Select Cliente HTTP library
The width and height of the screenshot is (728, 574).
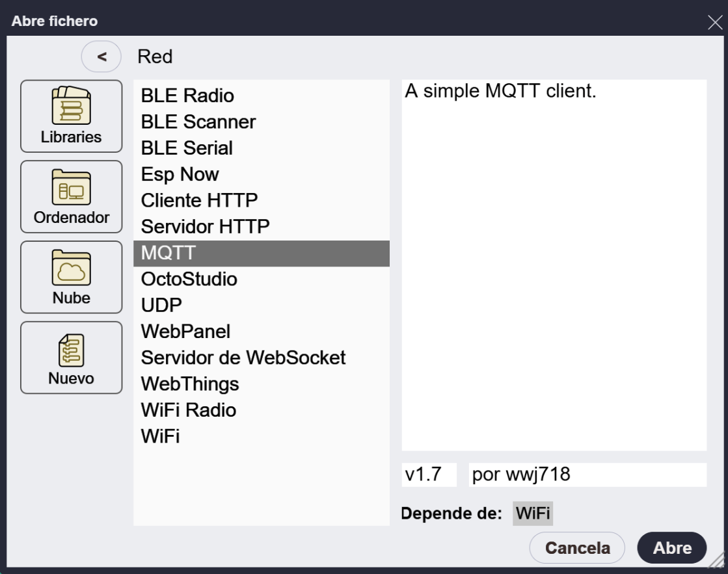(262, 200)
